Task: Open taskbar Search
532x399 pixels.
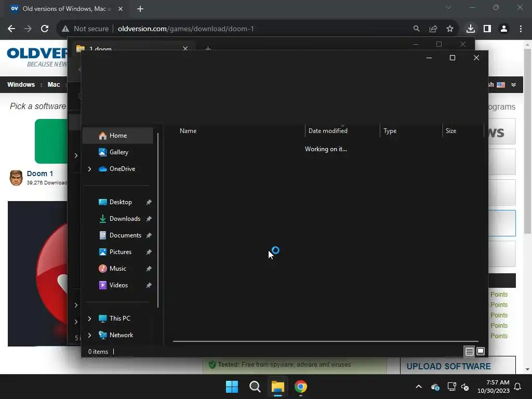Action: point(255,387)
